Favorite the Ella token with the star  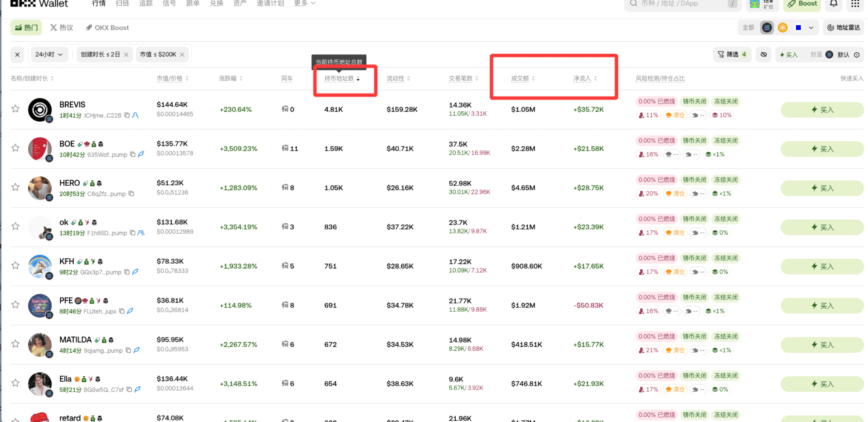tap(15, 383)
